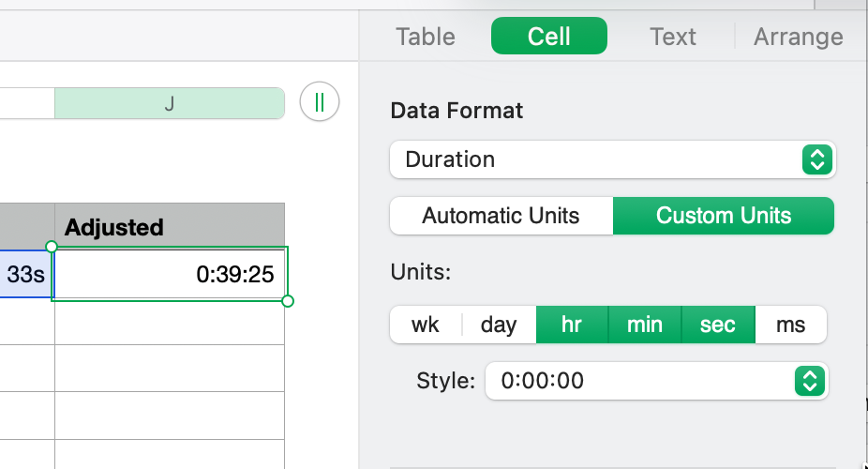Click the Style popup arrows icon

[811, 381]
